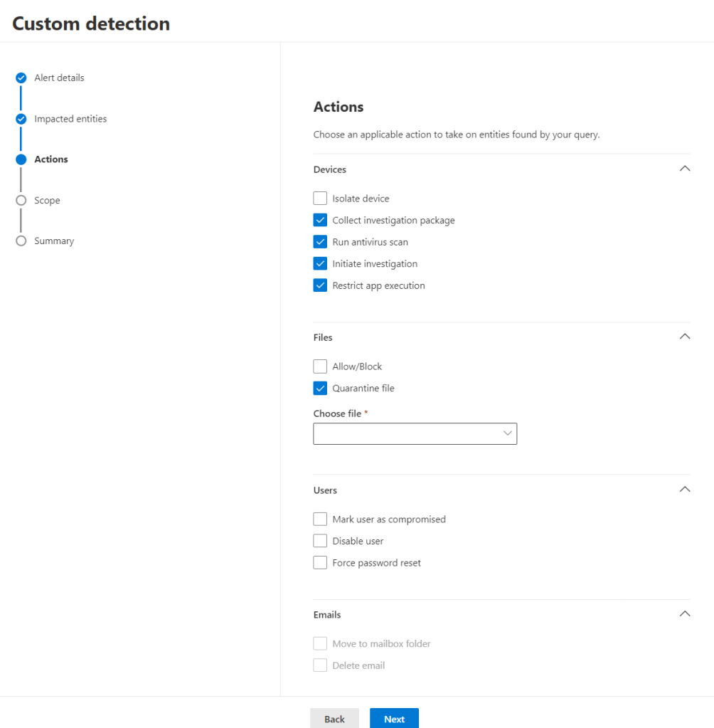
Task: Click the Summary step circle icon
Action: tap(21, 241)
